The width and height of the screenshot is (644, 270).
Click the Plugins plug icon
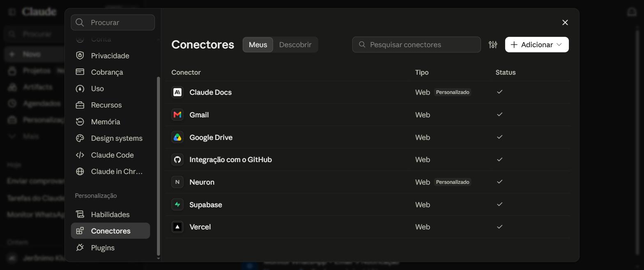80,248
